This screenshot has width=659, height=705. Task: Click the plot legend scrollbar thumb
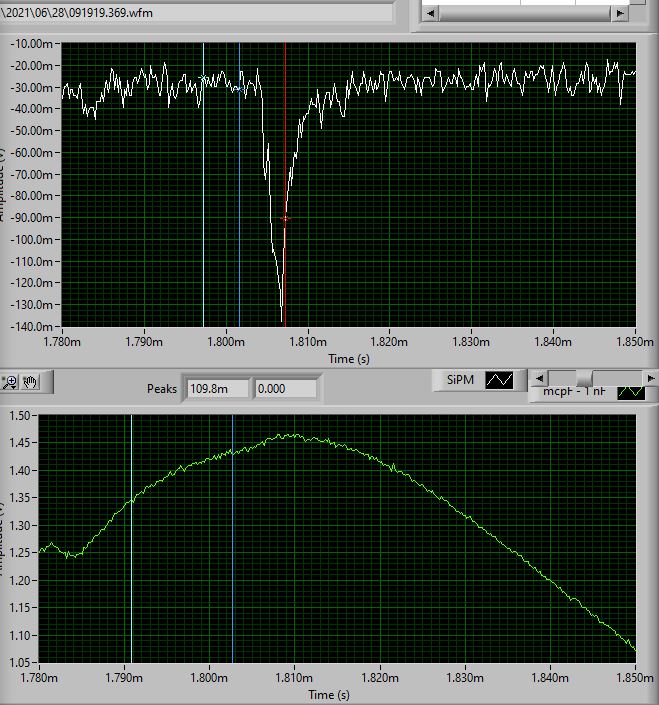click(584, 378)
